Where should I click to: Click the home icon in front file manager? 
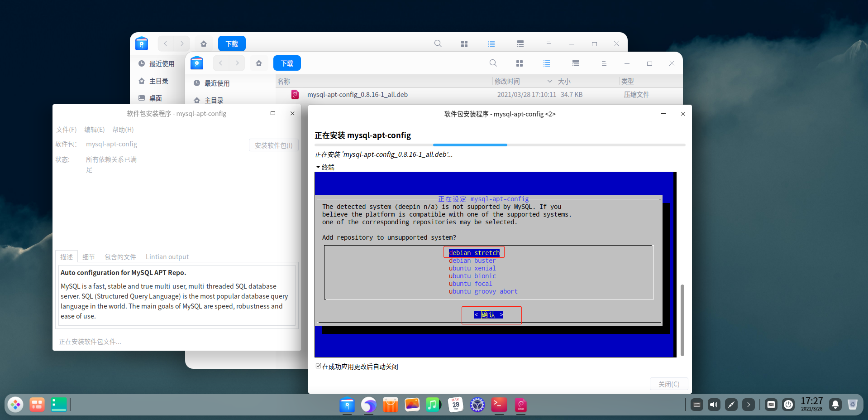coord(259,63)
